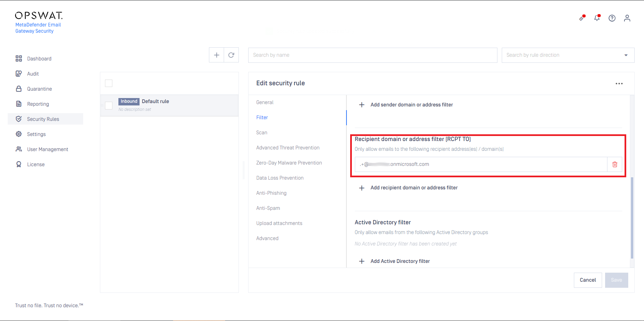This screenshot has width=644, height=321.
Task: Open the notifications bell icon
Action: tap(597, 18)
